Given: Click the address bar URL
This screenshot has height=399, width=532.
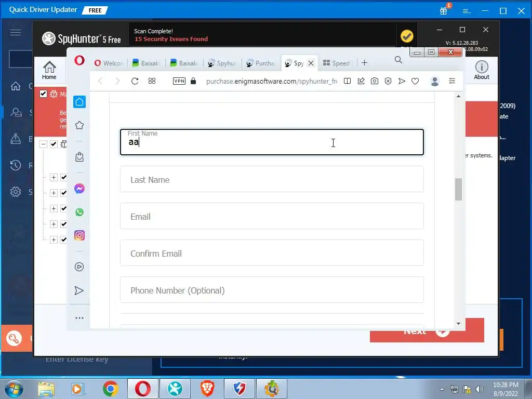Looking at the screenshot, I should [271, 81].
